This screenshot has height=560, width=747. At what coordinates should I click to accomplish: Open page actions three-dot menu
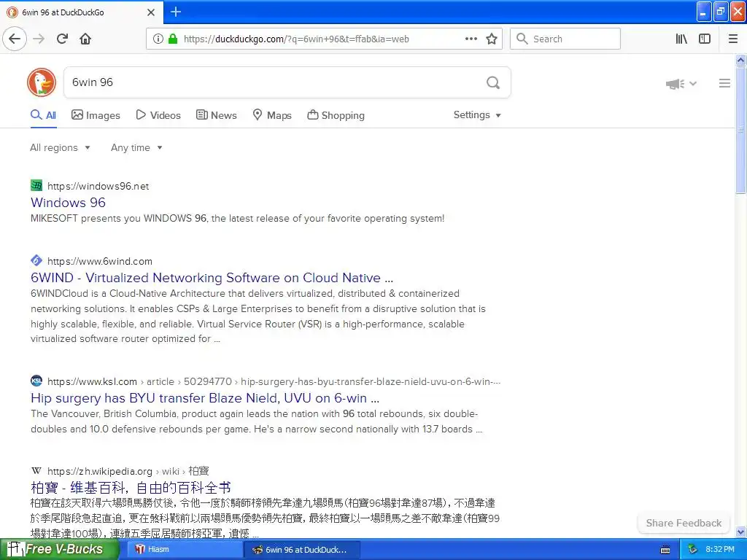[471, 39]
